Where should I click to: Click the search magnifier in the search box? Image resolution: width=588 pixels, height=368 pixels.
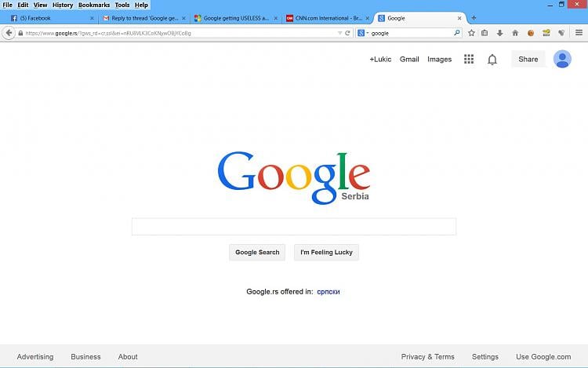click(x=457, y=33)
